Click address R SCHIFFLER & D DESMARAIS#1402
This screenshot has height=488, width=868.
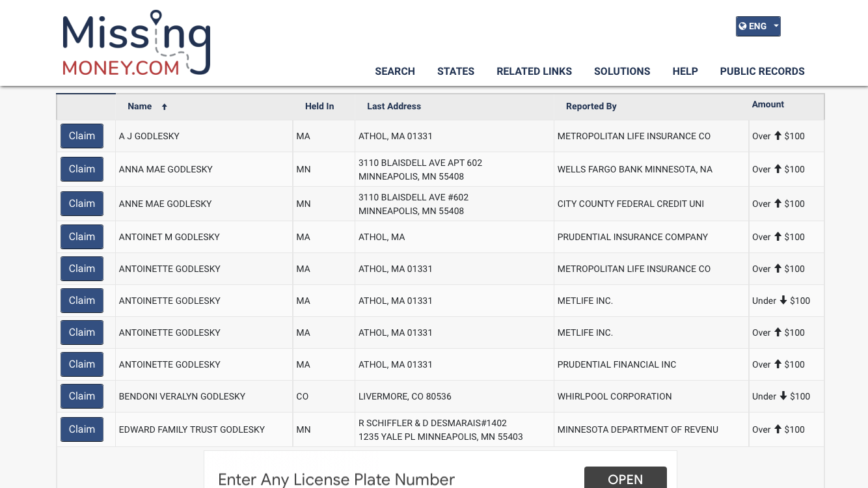click(x=433, y=423)
